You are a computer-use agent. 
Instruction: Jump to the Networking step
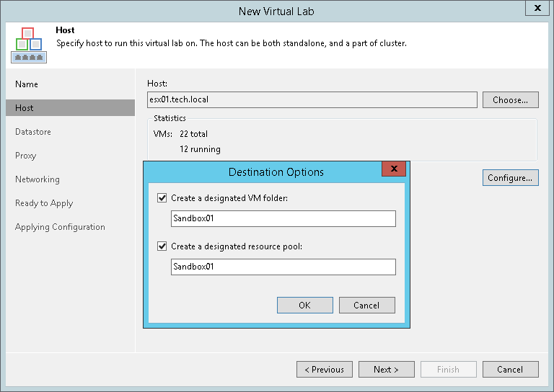(38, 179)
